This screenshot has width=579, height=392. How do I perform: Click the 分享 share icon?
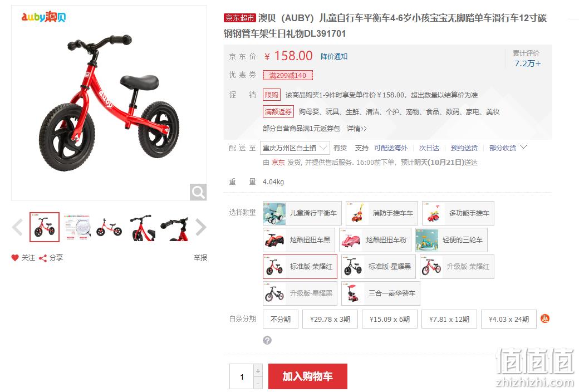[43, 258]
